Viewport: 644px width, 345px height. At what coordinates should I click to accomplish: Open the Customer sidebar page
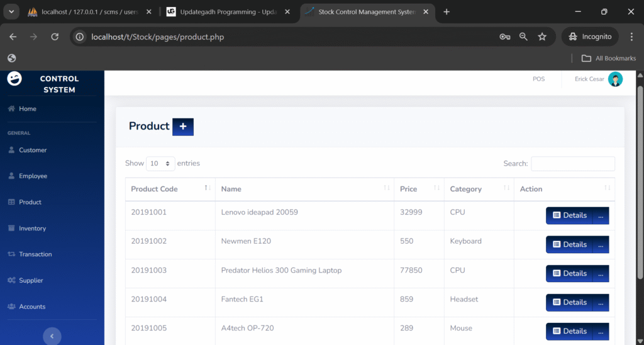33,150
